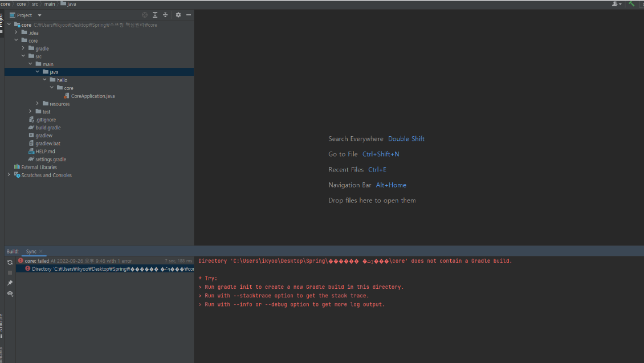
Task: Collapse the root core project node
Action: tap(9, 25)
